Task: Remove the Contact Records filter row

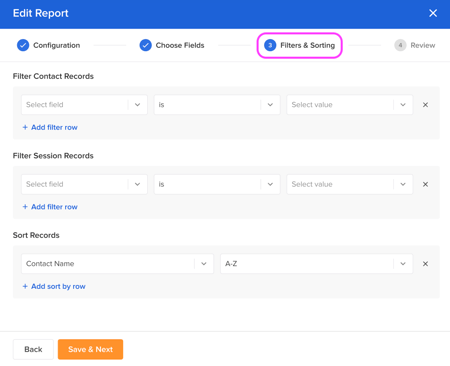Action: pyautogui.click(x=425, y=105)
